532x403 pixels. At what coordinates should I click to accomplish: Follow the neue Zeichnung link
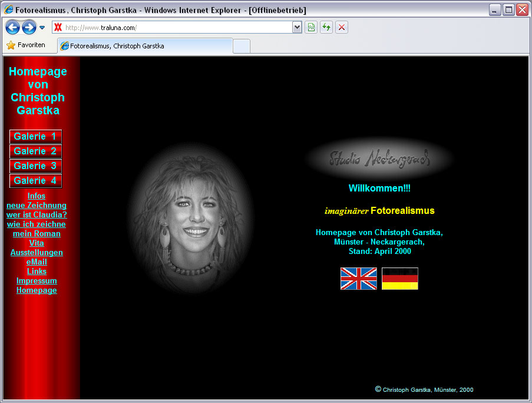[x=37, y=206]
